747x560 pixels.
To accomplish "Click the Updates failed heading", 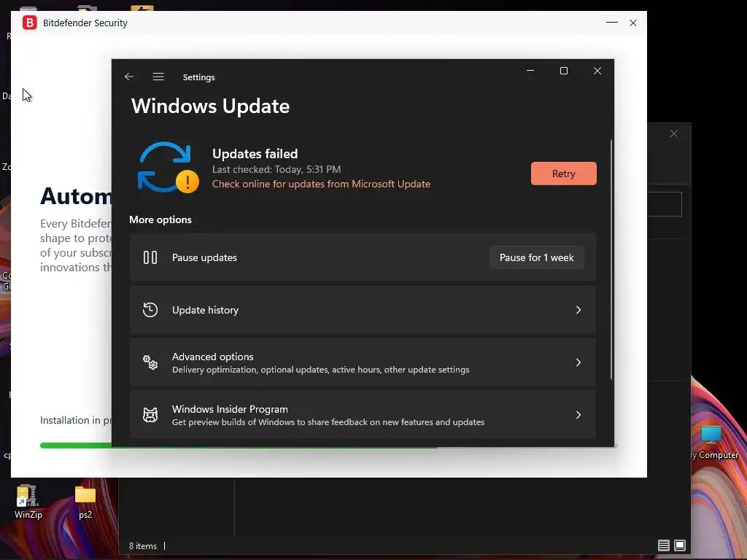I will pos(255,154).
